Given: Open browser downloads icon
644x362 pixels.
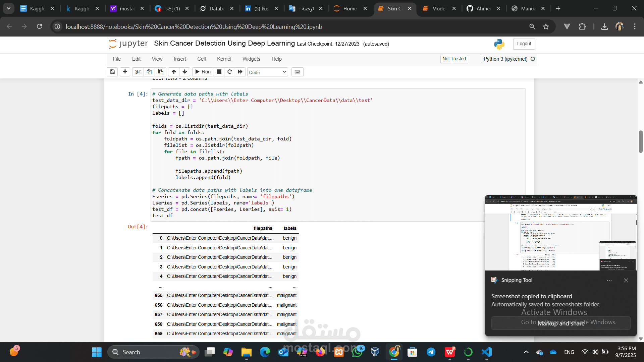Looking at the screenshot, I should click(604, 26).
